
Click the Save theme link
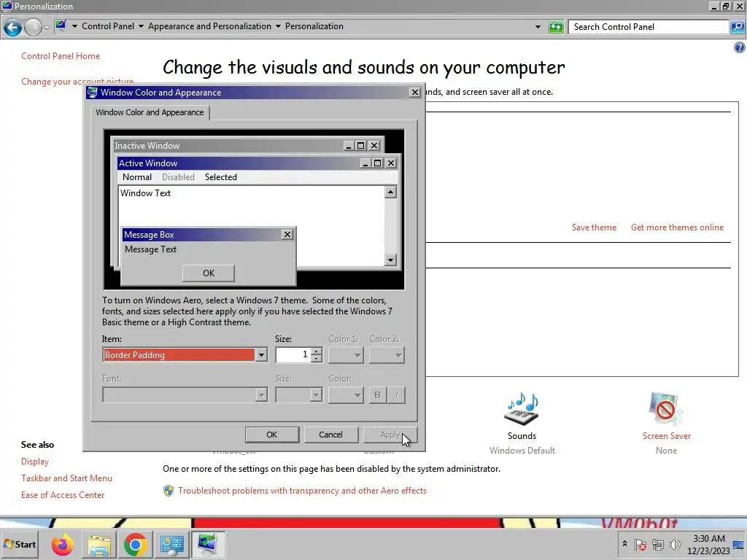[x=594, y=227]
